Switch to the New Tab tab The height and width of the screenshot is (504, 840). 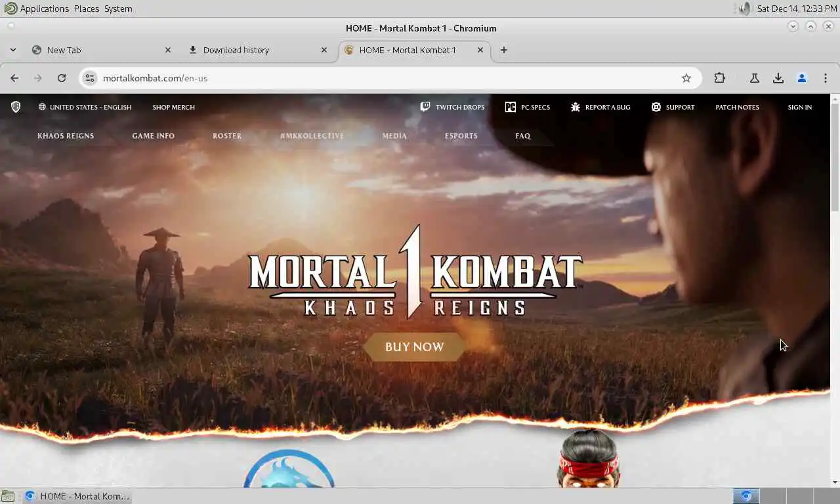click(x=102, y=50)
